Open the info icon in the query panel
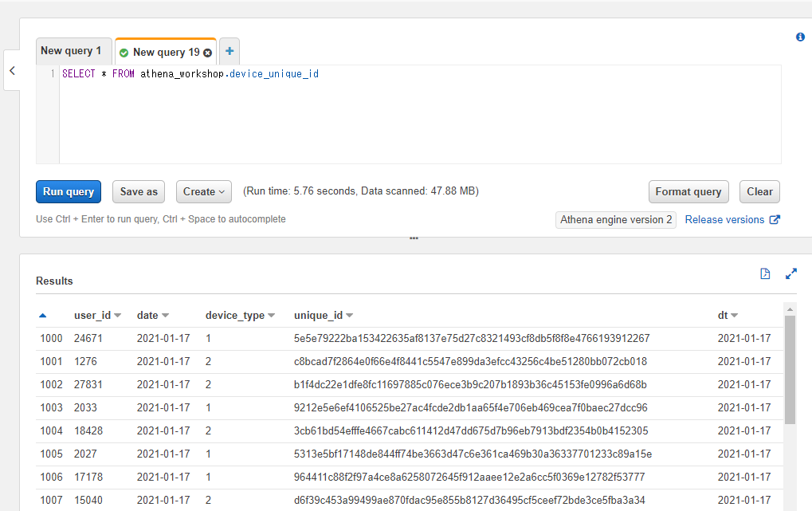This screenshot has width=812, height=511. point(800,37)
